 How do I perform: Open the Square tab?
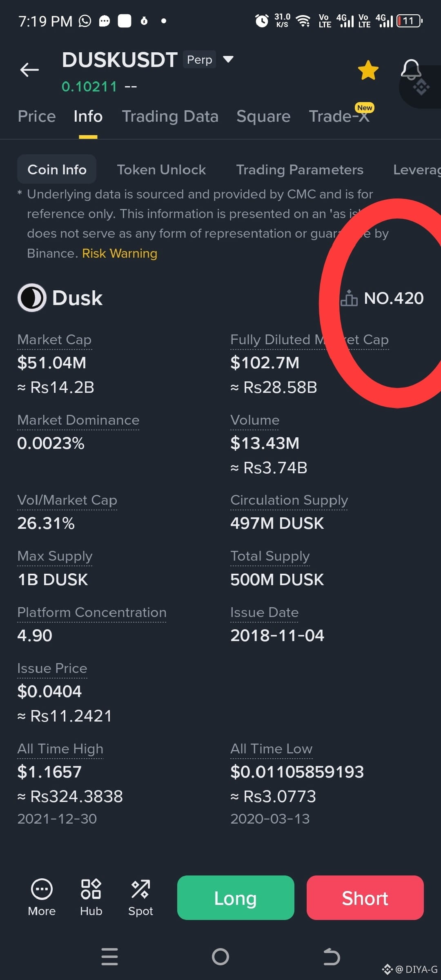[x=263, y=116]
